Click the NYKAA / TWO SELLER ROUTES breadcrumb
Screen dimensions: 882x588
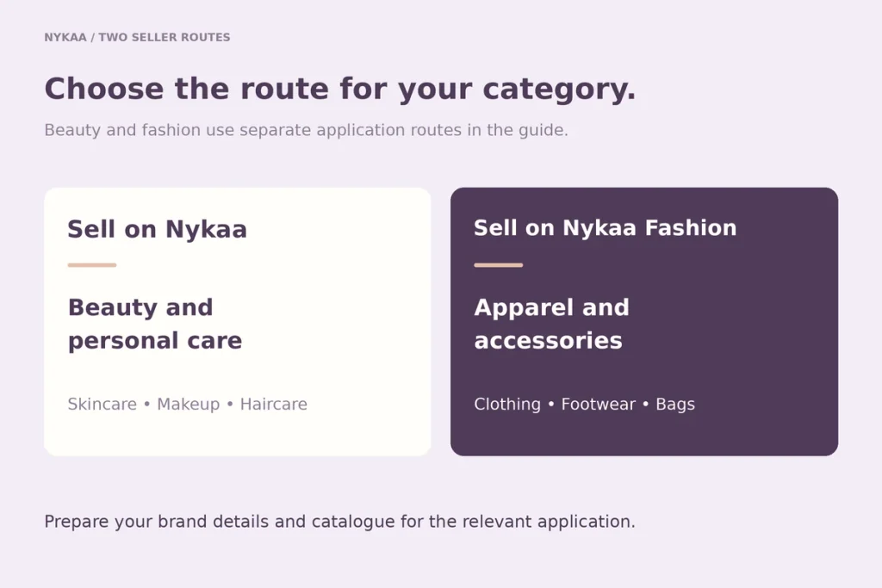tap(137, 37)
